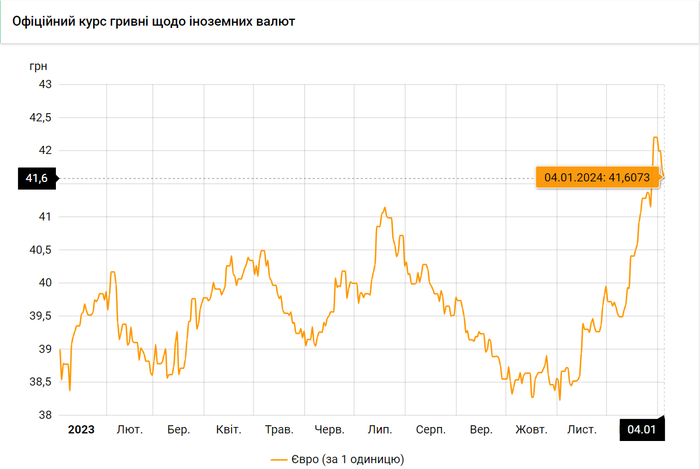Select the Квіт. month axis label

[228, 430]
